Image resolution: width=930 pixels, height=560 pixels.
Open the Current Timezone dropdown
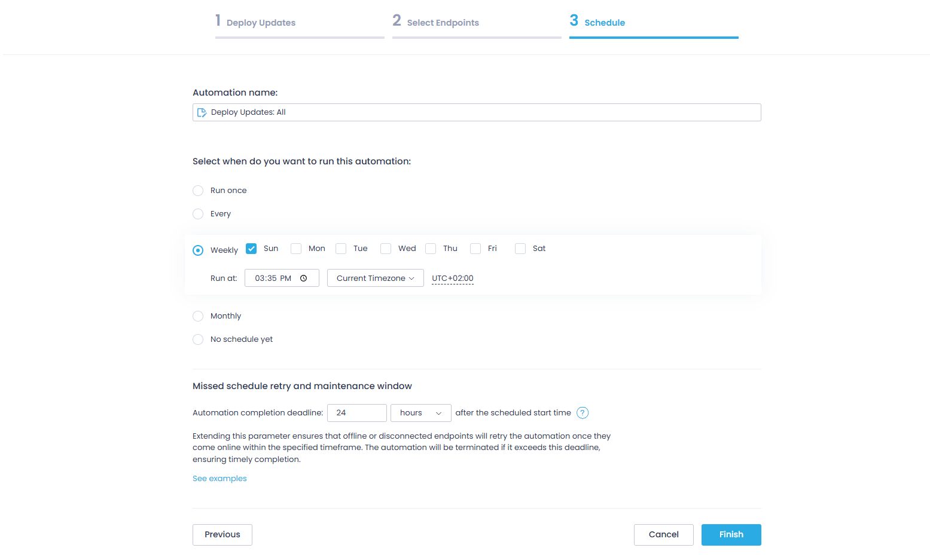click(x=375, y=278)
